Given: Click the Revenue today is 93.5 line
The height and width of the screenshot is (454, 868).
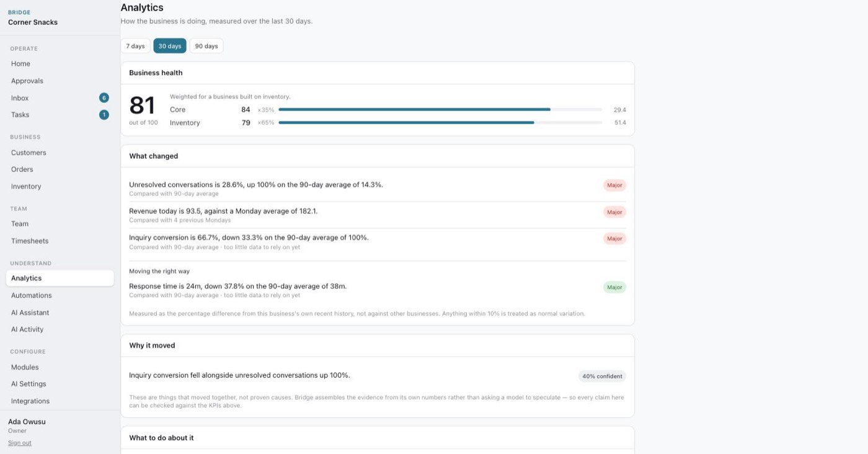Looking at the screenshot, I should pyautogui.click(x=223, y=211).
